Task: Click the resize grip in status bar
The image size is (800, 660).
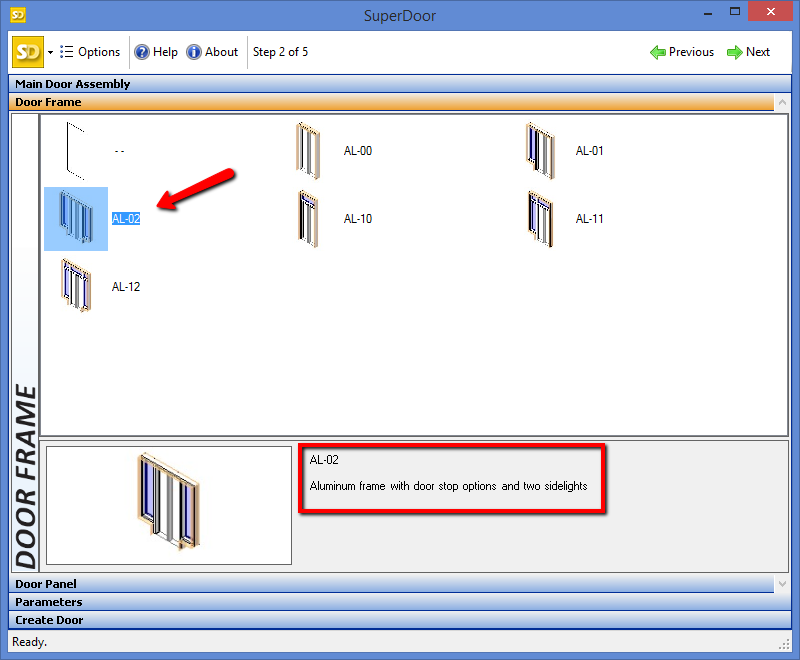Action: click(x=784, y=645)
